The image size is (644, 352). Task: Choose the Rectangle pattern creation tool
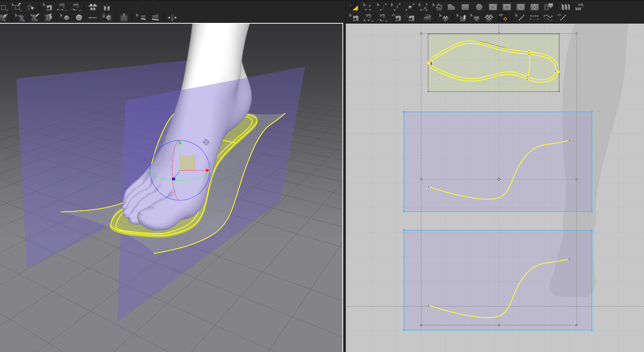coord(465,7)
